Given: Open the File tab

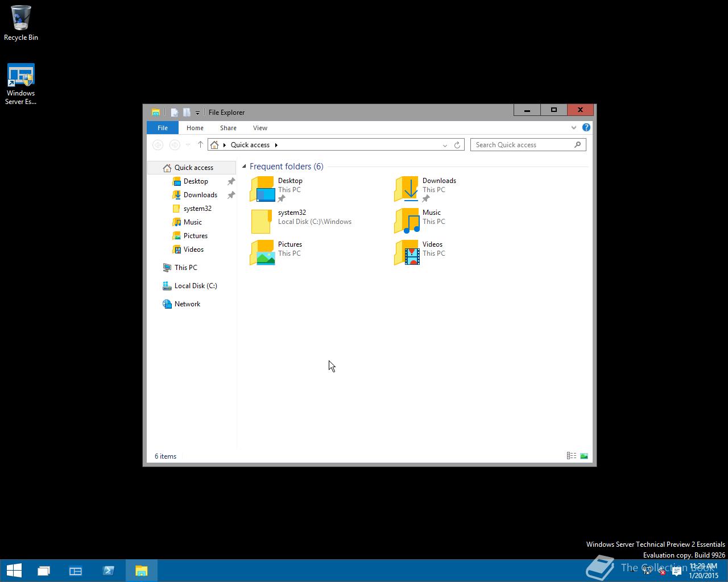Looking at the screenshot, I should 163,128.
